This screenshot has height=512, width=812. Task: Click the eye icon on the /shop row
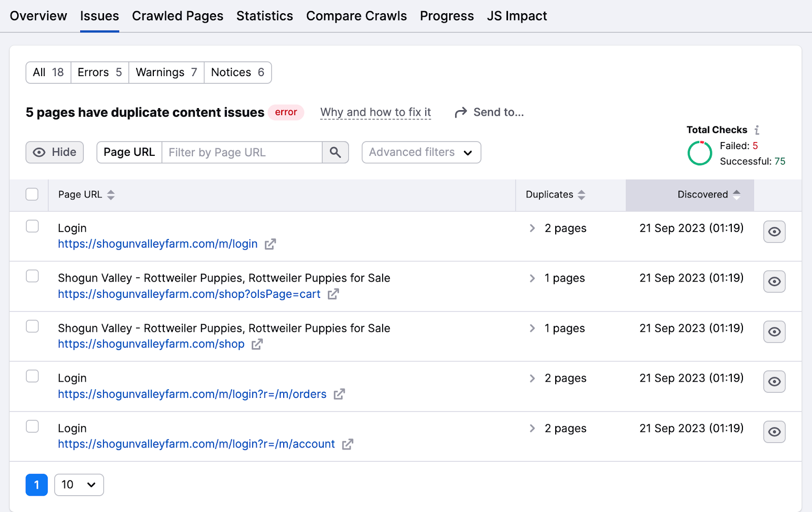(x=774, y=332)
